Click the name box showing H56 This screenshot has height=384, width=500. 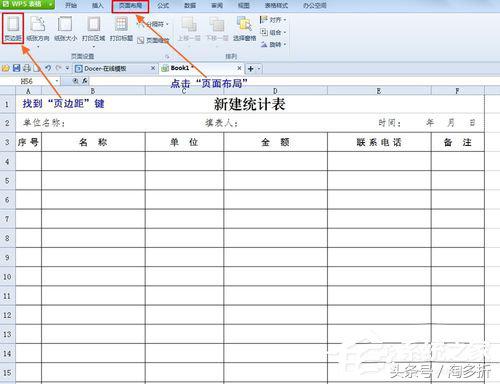pos(27,81)
